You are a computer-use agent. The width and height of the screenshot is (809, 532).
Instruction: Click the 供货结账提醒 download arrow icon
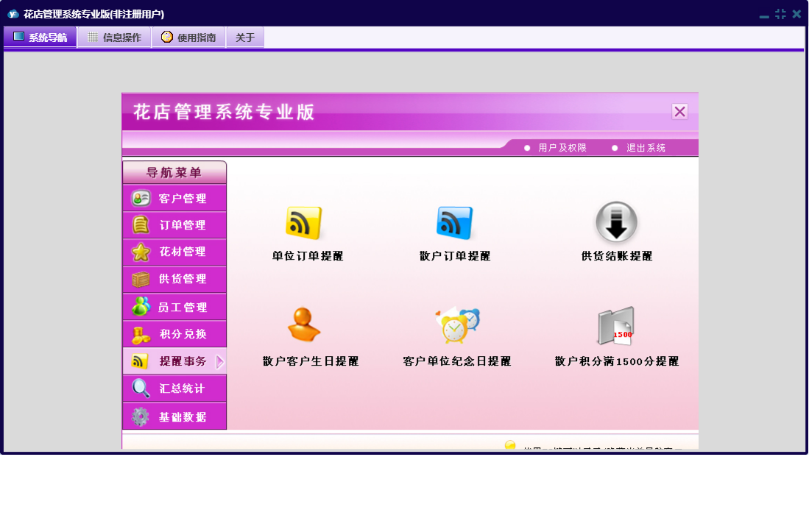pos(616,222)
